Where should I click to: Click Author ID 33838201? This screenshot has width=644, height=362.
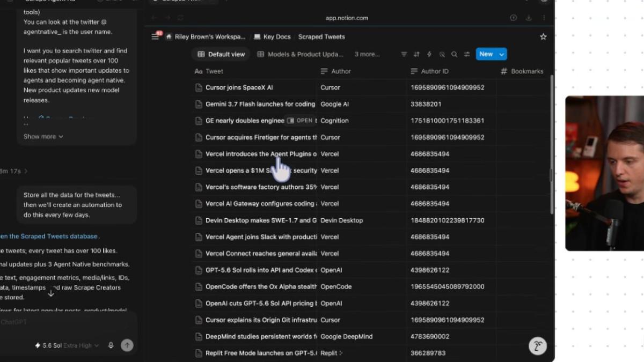(x=426, y=104)
